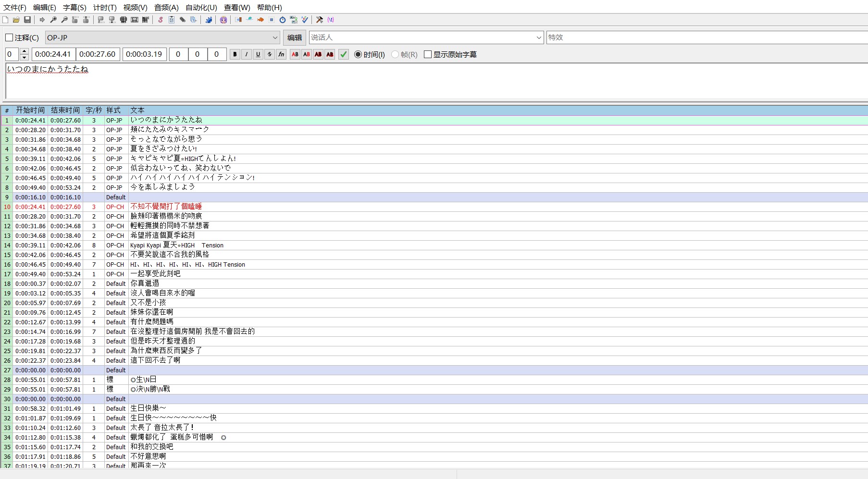Click Snap end to video icon
The image size is (868, 479).
[x=112, y=20]
